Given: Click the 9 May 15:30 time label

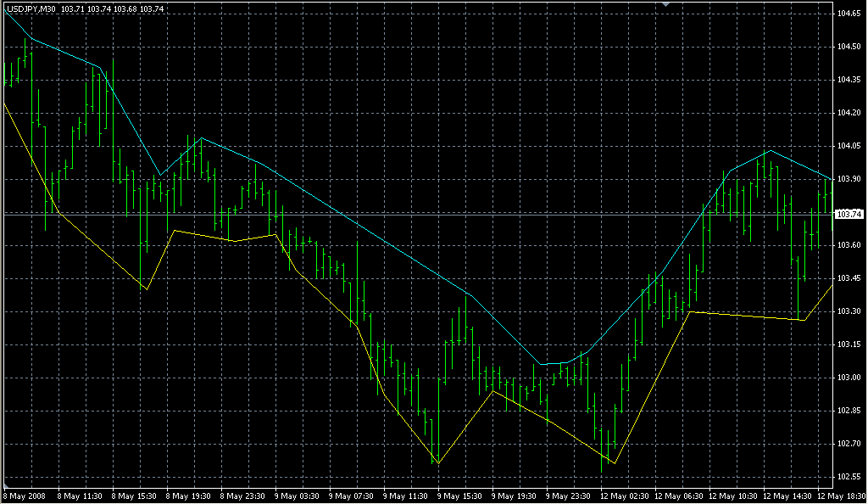Looking at the screenshot, I should 460,495.
